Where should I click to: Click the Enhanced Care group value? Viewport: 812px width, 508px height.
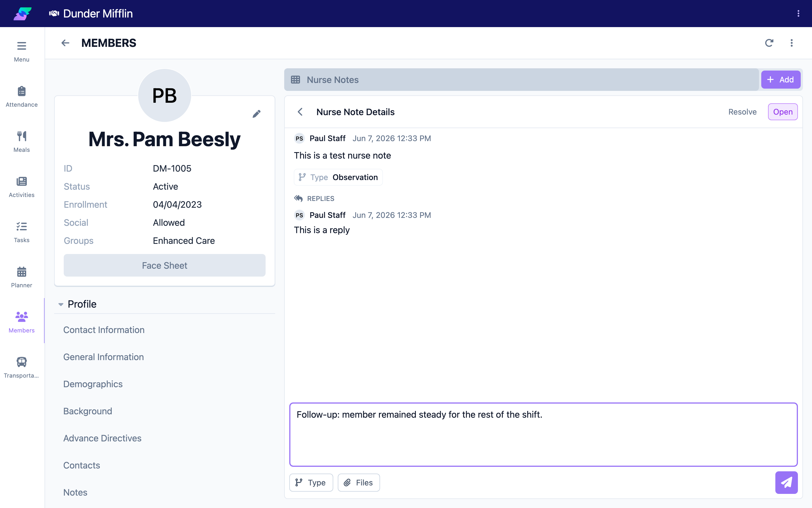(x=184, y=240)
